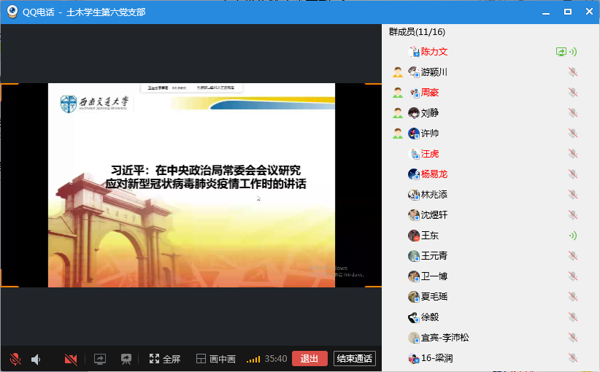Click the 结束通话 end call button
Screen dimensions: 600x372
coord(354,359)
